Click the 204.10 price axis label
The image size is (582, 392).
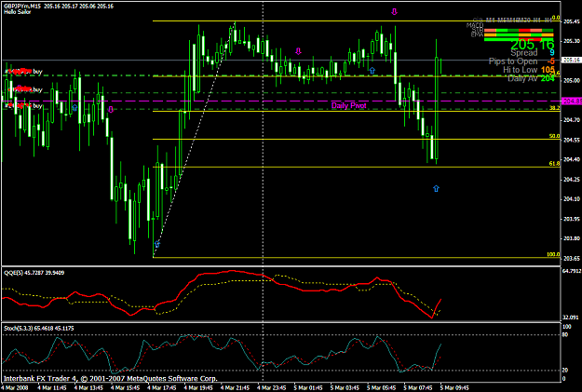572,199
